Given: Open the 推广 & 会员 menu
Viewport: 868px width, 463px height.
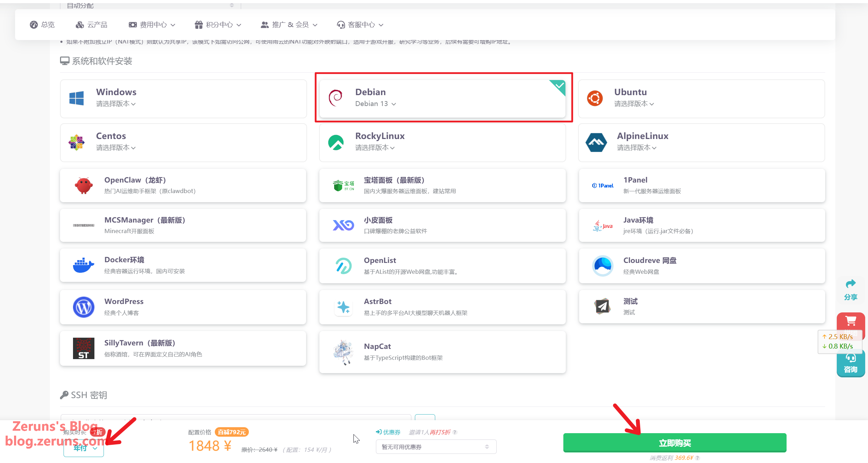Looking at the screenshot, I should (289, 25).
